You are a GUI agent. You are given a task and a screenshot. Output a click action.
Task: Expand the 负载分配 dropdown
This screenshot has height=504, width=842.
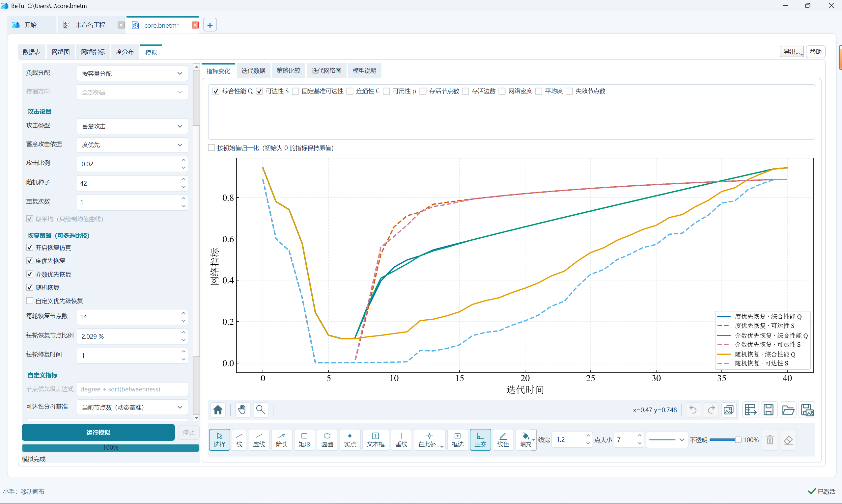click(x=132, y=73)
